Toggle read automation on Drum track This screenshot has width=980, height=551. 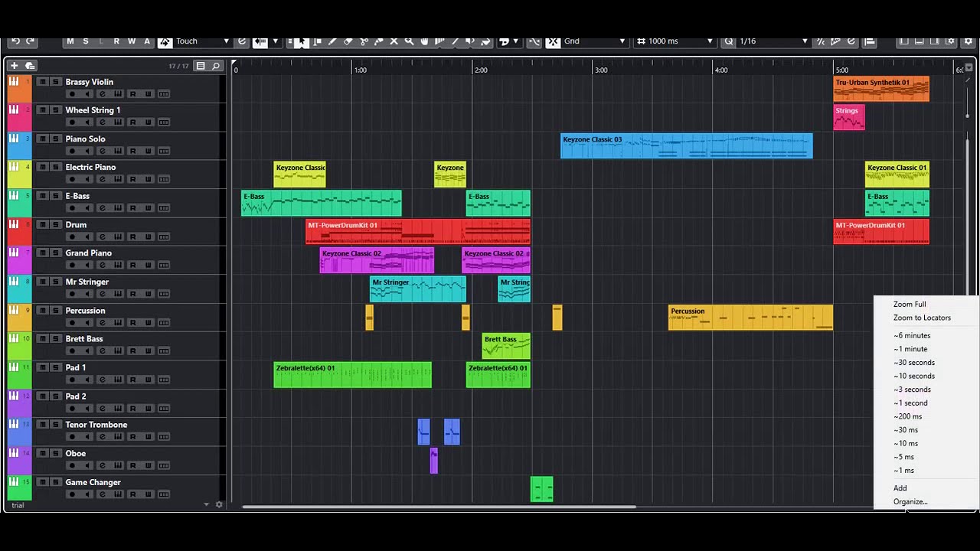pos(132,236)
